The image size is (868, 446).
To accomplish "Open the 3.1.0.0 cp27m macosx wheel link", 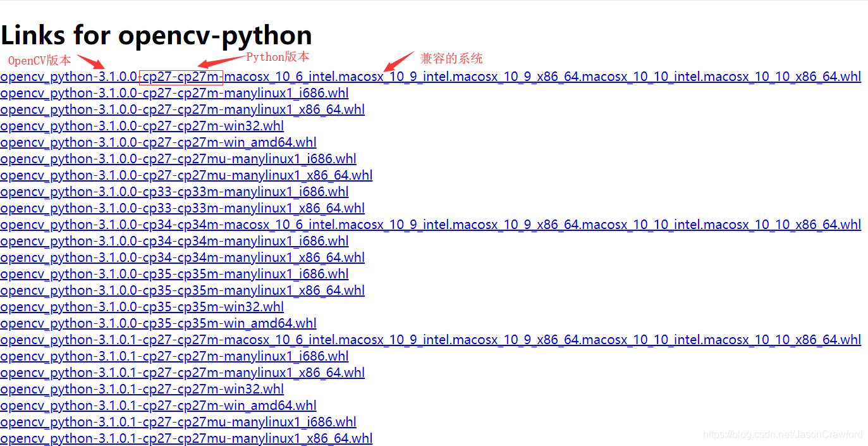I will point(431,77).
